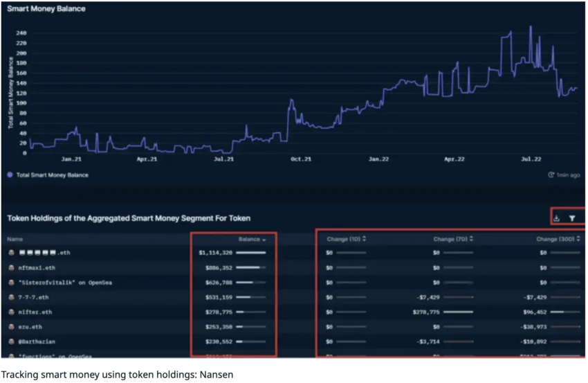Screen dimensions: 588x383
Task: Click the avatar icon next to @Barthazian
Action: pyautogui.click(x=11, y=341)
